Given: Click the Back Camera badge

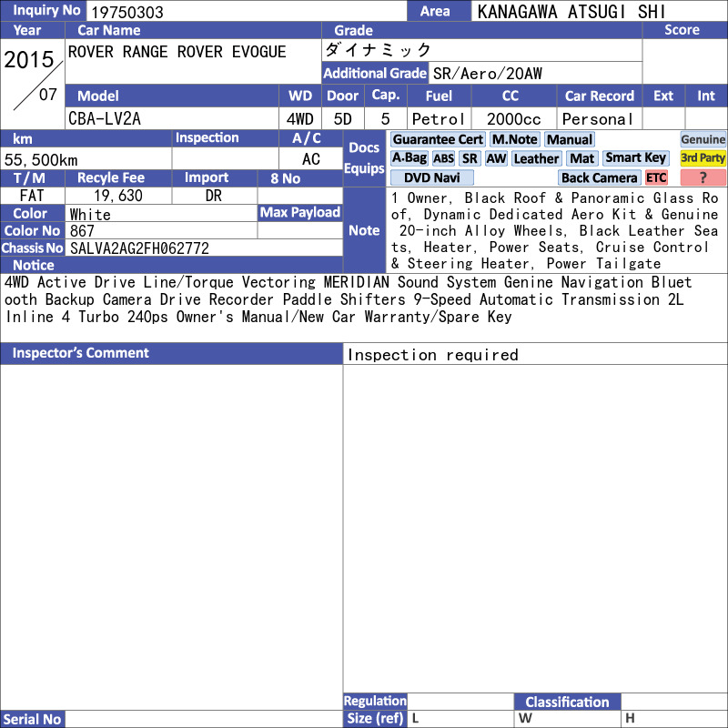Looking at the screenshot, I should (x=599, y=177).
